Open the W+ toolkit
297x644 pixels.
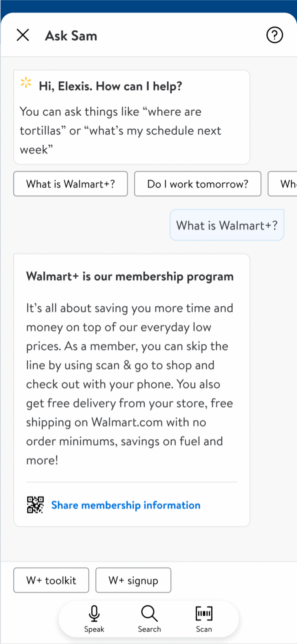point(51,580)
